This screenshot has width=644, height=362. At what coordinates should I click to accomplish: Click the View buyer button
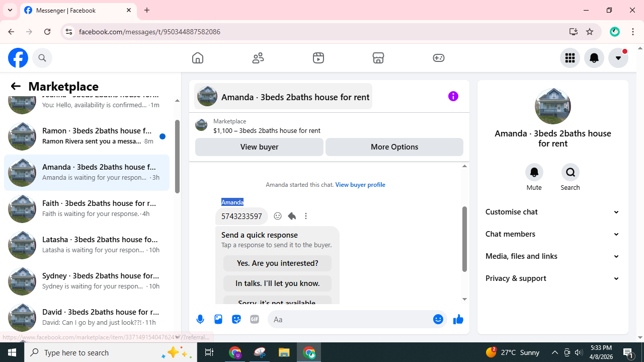pos(259,147)
